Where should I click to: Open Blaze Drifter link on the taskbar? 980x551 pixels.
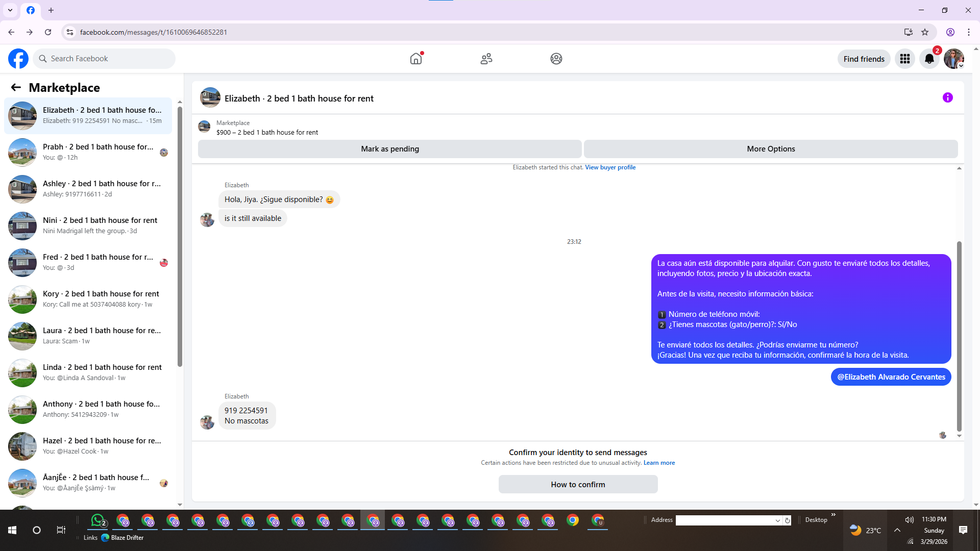[x=122, y=538]
